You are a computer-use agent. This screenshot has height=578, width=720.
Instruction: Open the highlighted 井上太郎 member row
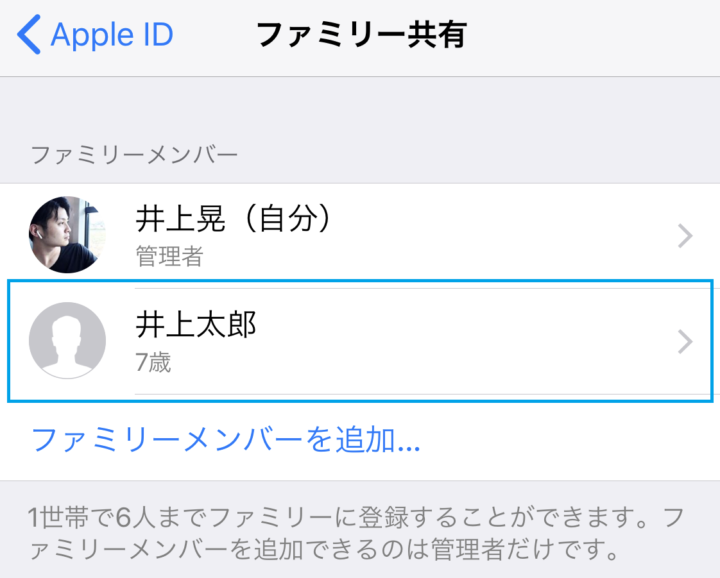point(360,341)
